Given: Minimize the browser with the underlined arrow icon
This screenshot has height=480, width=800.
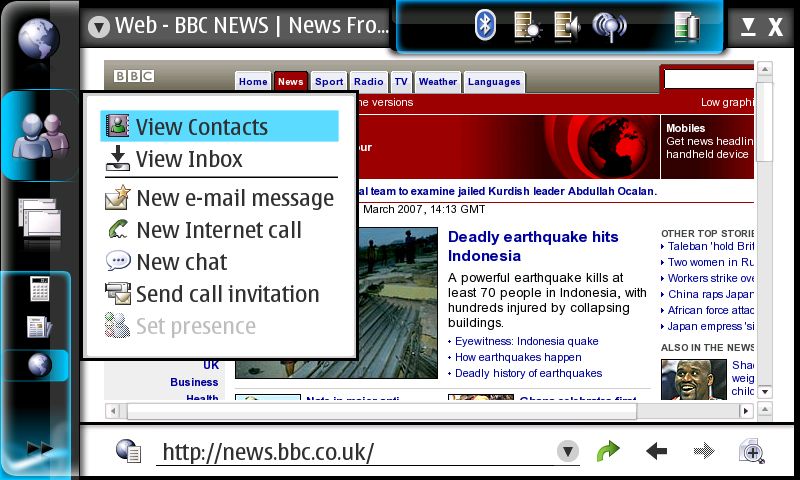Looking at the screenshot, I should pyautogui.click(x=748, y=26).
